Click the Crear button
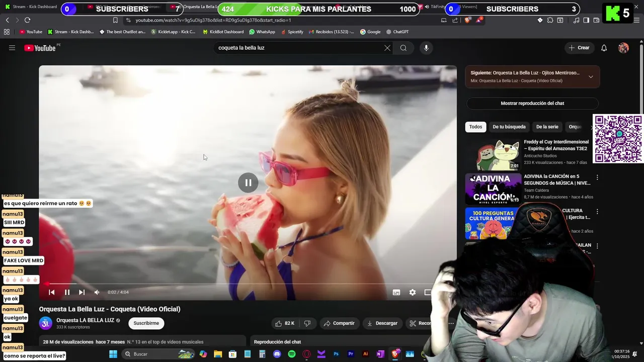The width and height of the screenshot is (644, 362). [x=579, y=48]
